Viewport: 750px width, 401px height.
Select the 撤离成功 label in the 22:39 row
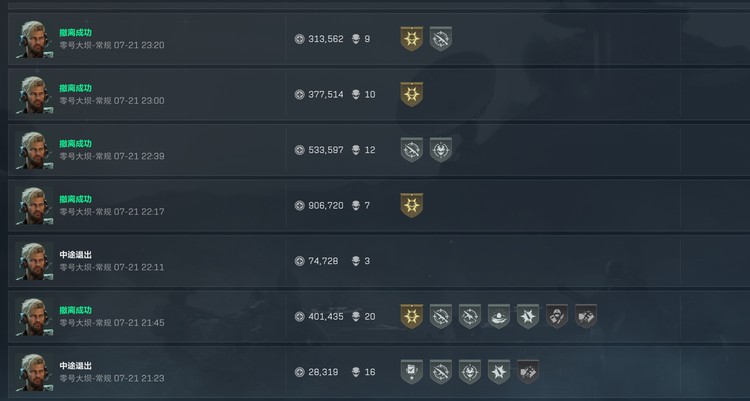76,144
